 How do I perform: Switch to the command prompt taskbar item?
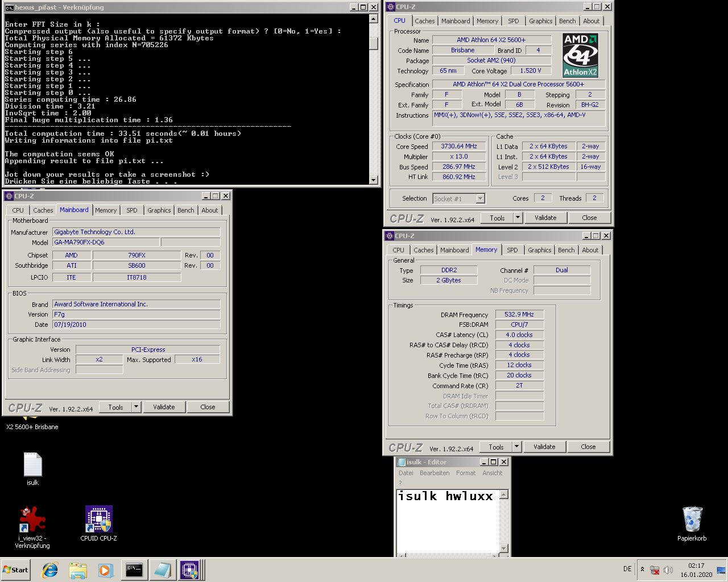pos(134,570)
